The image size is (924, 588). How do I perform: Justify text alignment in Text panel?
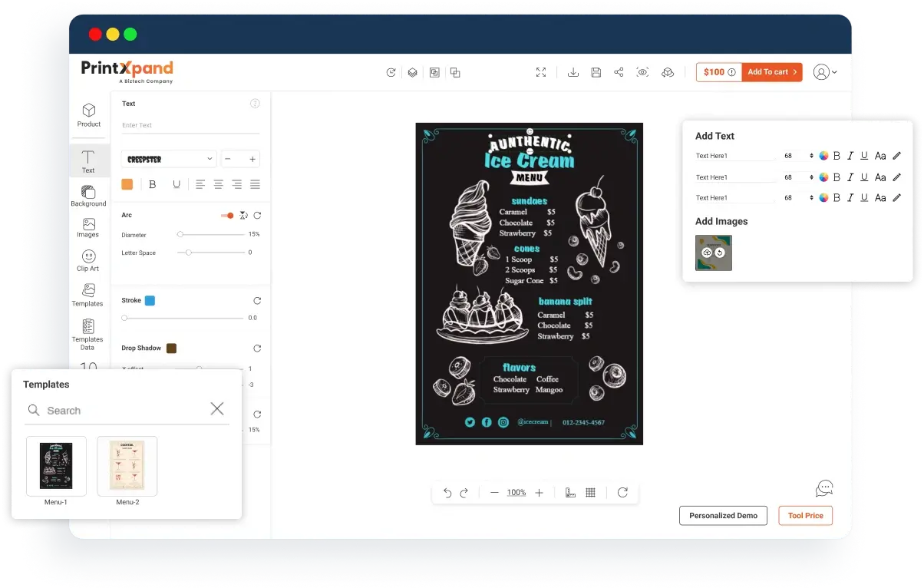[255, 184]
